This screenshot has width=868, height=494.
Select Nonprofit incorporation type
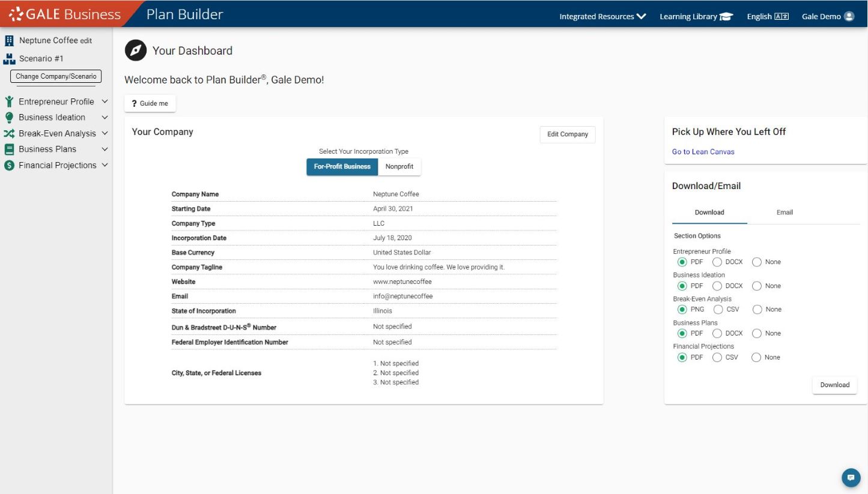click(x=399, y=166)
